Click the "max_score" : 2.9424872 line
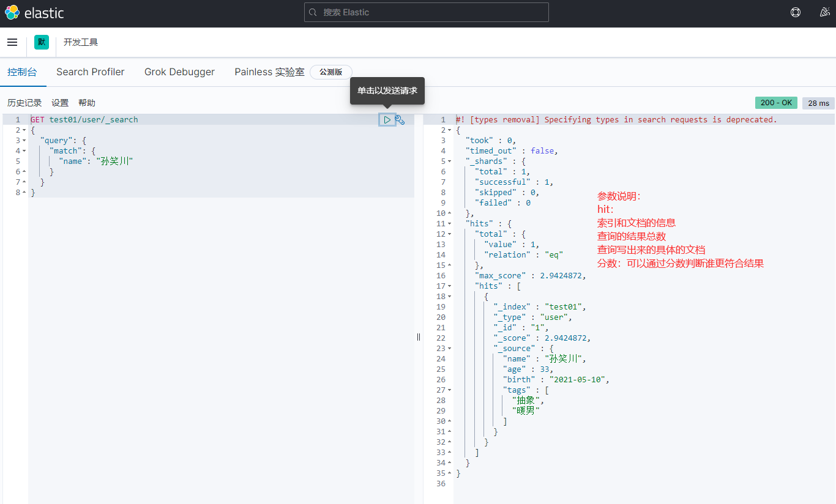Image resolution: width=836 pixels, height=504 pixels. 531,276
